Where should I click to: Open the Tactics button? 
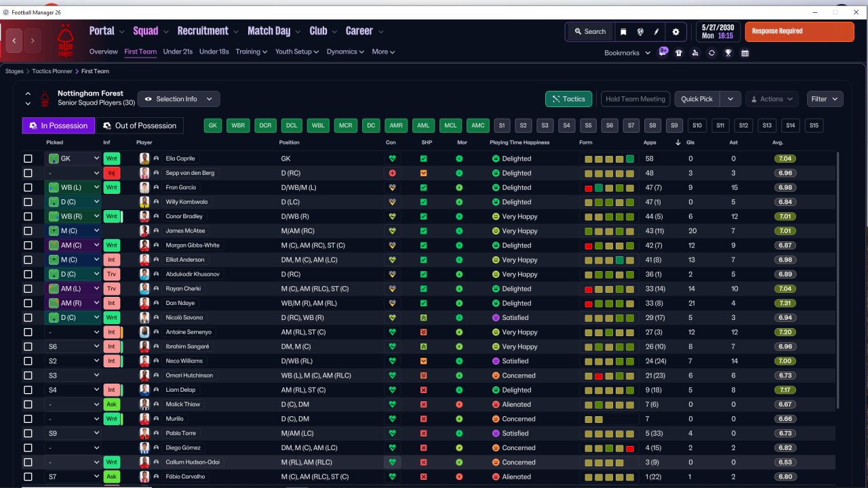(568, 99)
